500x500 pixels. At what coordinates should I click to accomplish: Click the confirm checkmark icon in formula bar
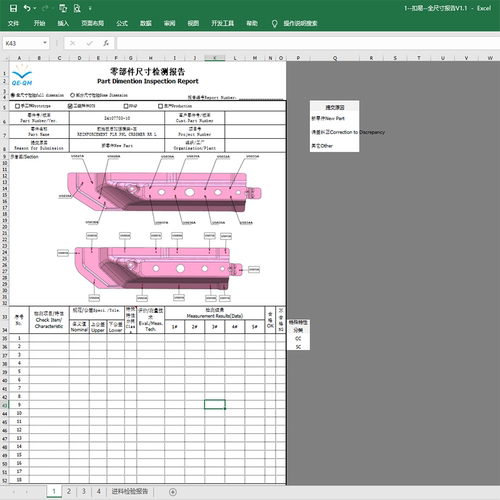pos(89,43)
